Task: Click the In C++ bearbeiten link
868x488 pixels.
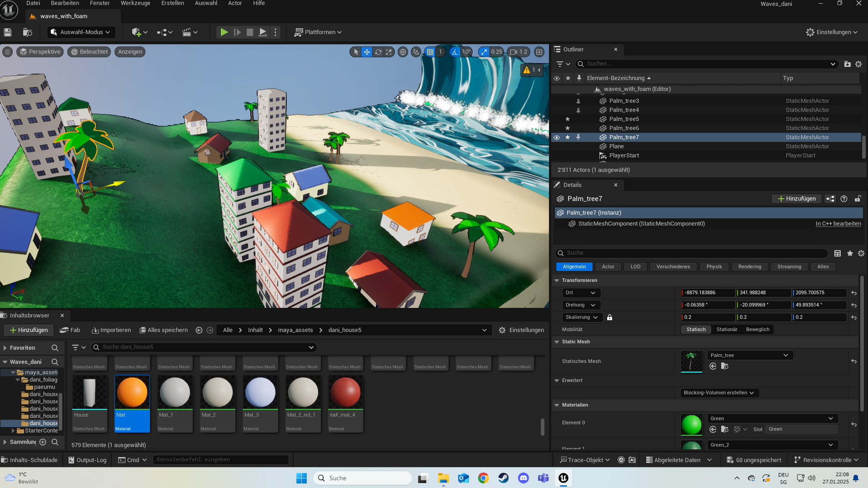Action: (x=838, y=224)
